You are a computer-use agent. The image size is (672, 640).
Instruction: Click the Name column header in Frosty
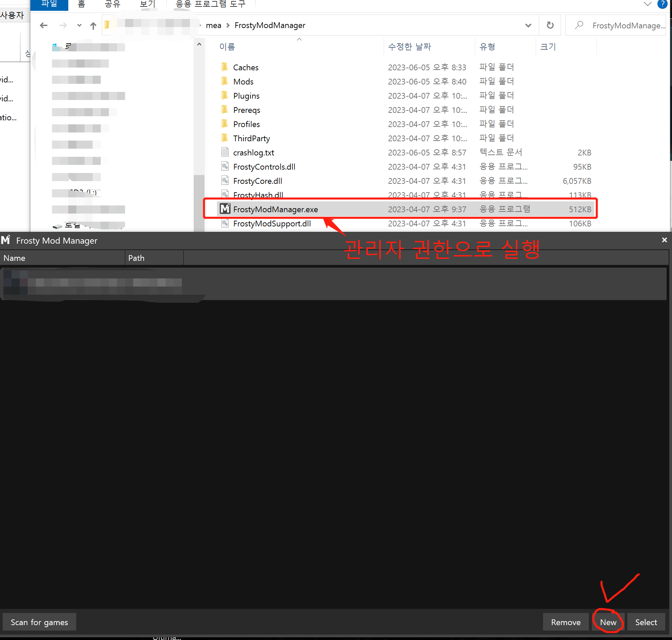coord(63,258)
